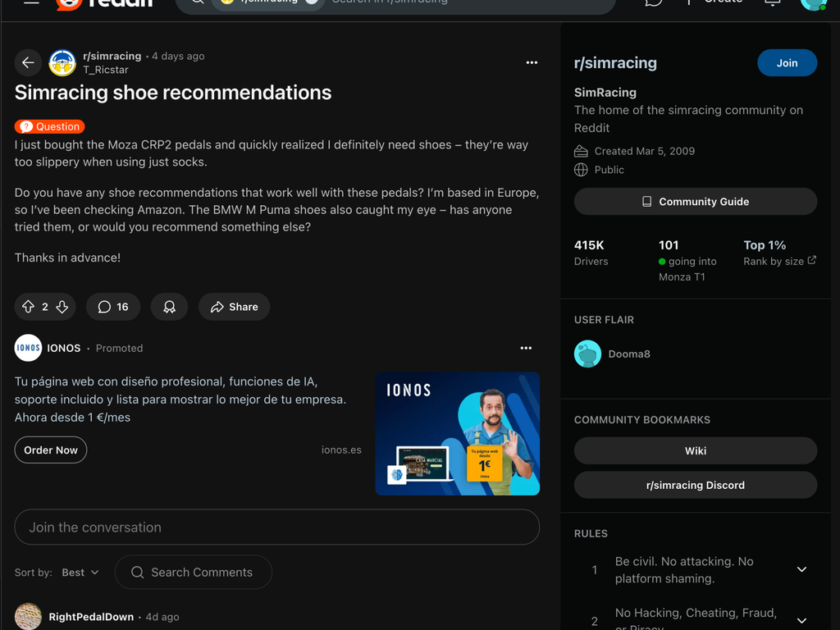Screen dimensions: 840x630
Task: Join the r/simracing community
Action: coord(787,62)
